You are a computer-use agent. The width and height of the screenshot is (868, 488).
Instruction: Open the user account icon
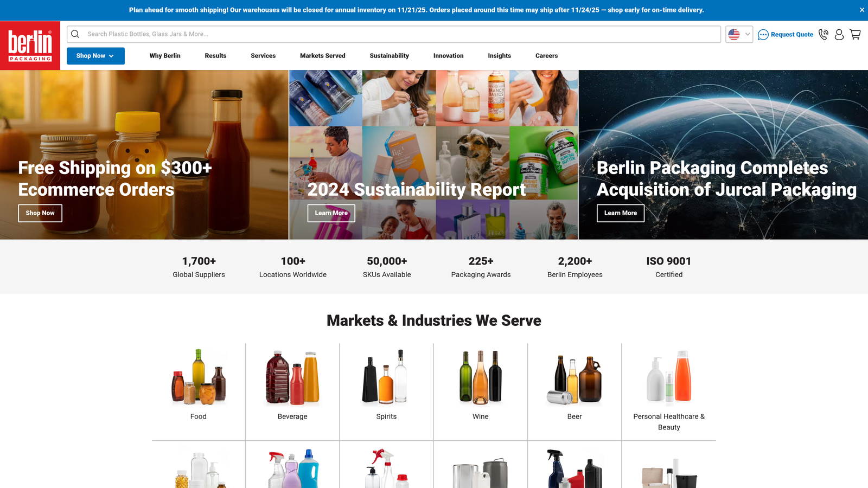pyautogui.click(x=839, y=34)
